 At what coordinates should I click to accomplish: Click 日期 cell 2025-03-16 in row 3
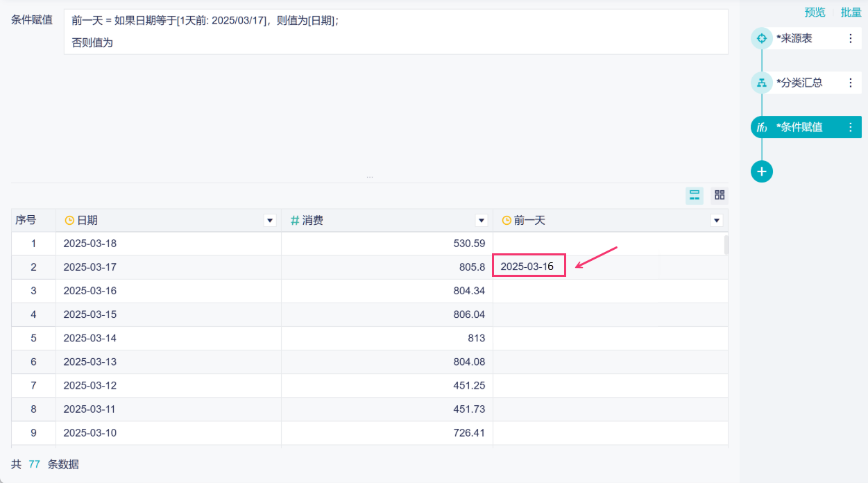point(90,291)
